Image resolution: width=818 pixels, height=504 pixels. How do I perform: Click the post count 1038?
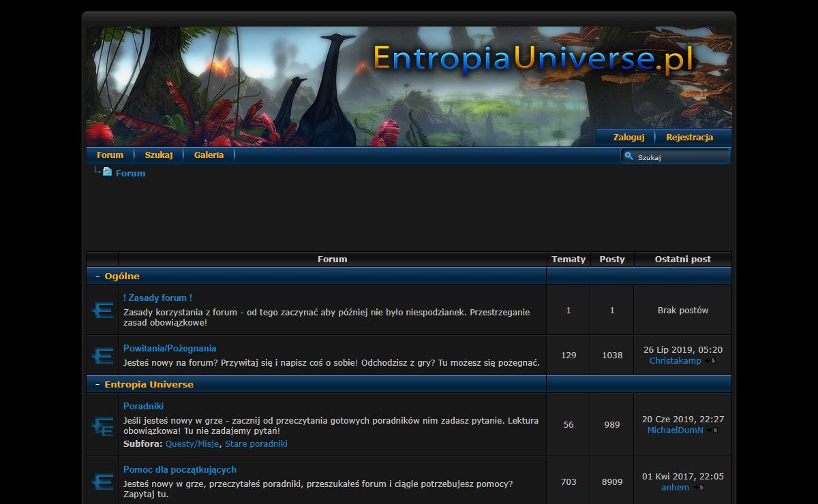pos(612,355)
